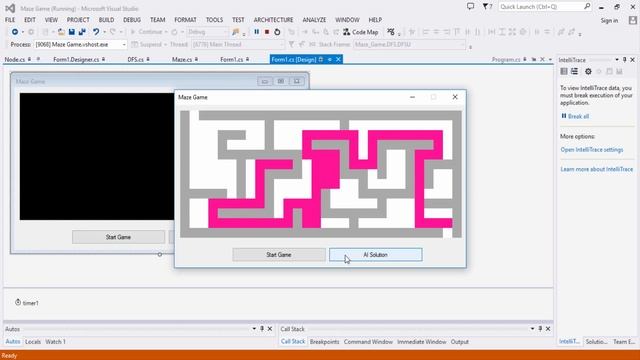Click Learn more about IntelliTrace link
Viewport: 640px width, 360px height.
596,169
